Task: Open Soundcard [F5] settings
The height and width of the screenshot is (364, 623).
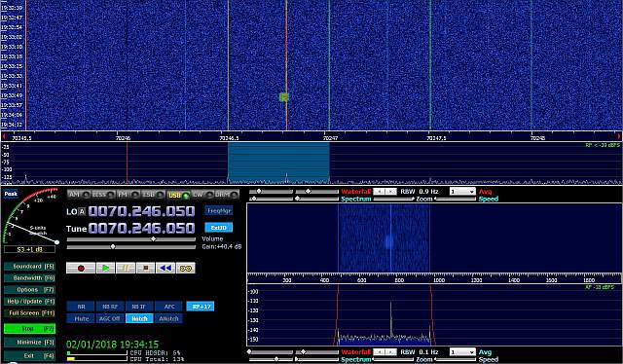Action: (x=29, y=267)
